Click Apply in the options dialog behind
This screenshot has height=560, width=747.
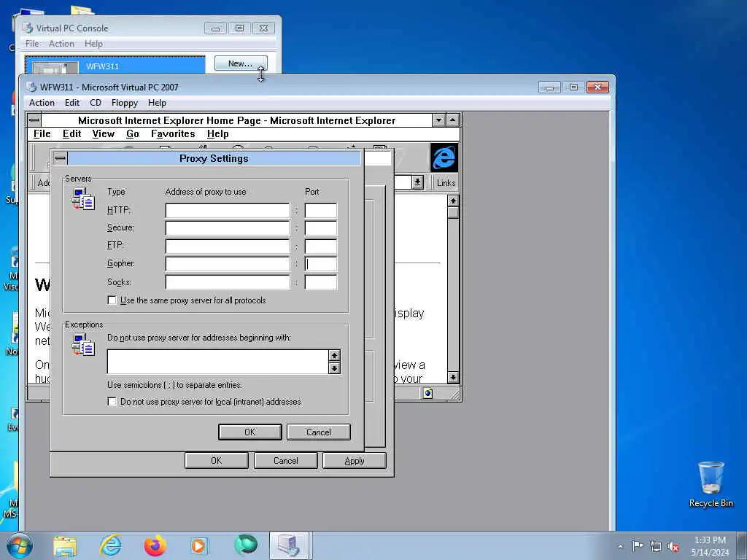click(x=355, y=461)
